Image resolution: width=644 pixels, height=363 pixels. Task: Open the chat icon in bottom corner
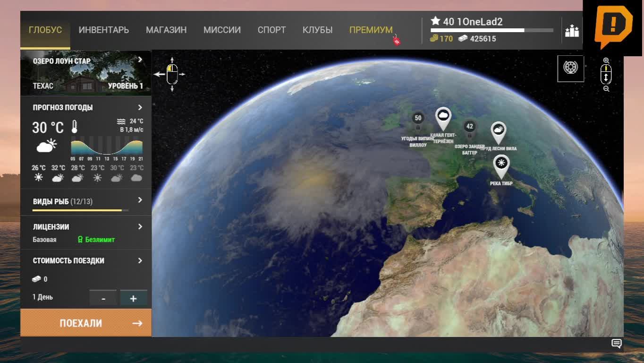pos(616,344)
